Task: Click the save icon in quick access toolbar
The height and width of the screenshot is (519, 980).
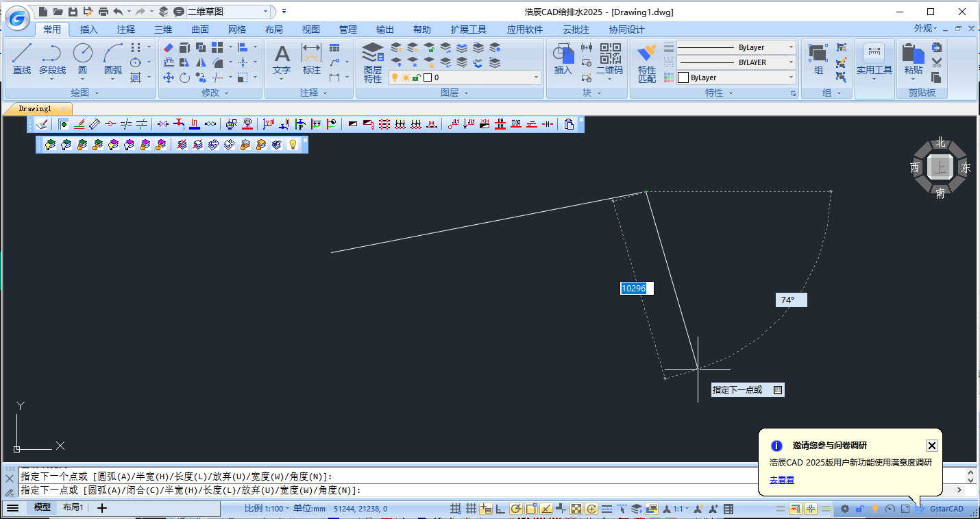Action: [73, 12]
